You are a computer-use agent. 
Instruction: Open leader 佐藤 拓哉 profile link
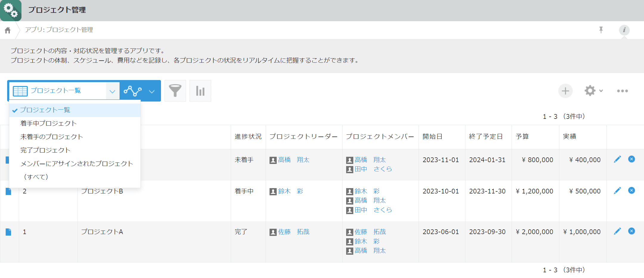[293, 232]
